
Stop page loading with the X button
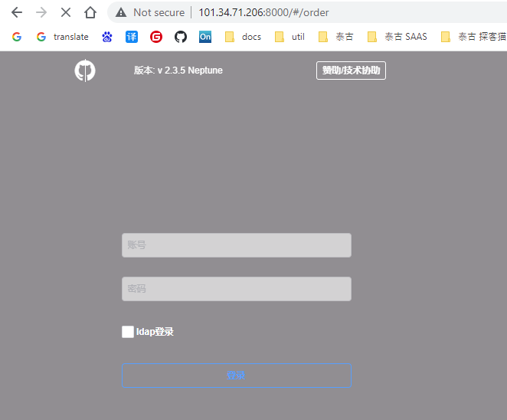pos(66,12)
